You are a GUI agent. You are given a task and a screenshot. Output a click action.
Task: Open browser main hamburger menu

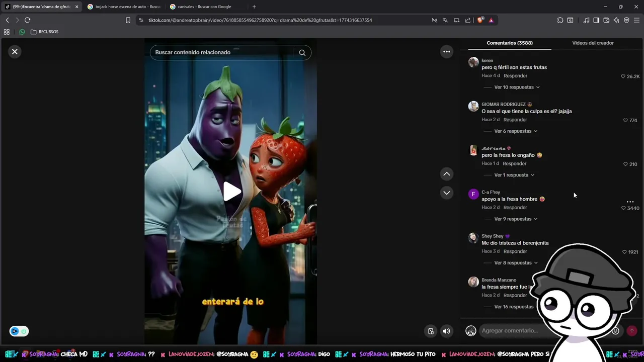coord(636,20)
